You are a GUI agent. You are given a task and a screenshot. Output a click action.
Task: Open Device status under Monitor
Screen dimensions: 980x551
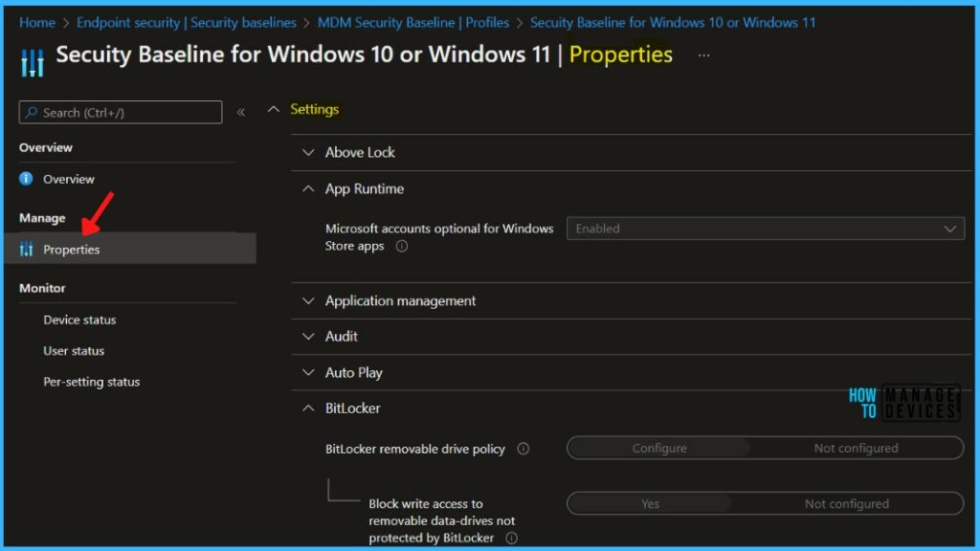coord(79,320)
